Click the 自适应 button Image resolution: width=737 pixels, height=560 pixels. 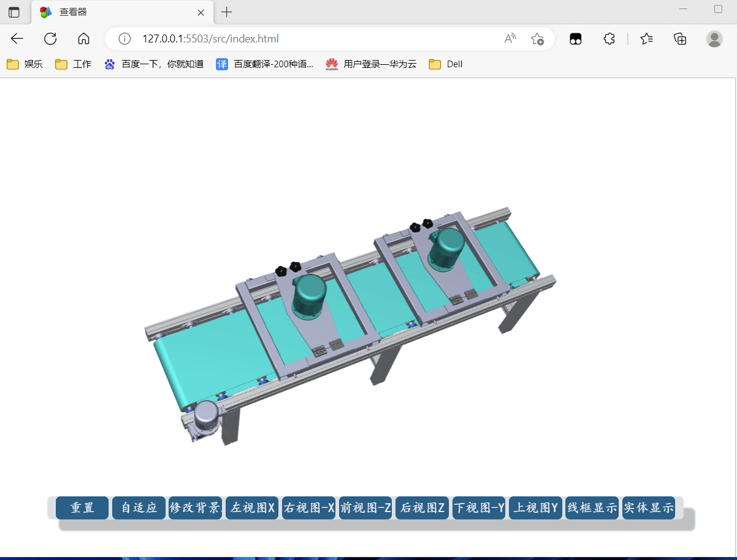(x=139, y=508)
